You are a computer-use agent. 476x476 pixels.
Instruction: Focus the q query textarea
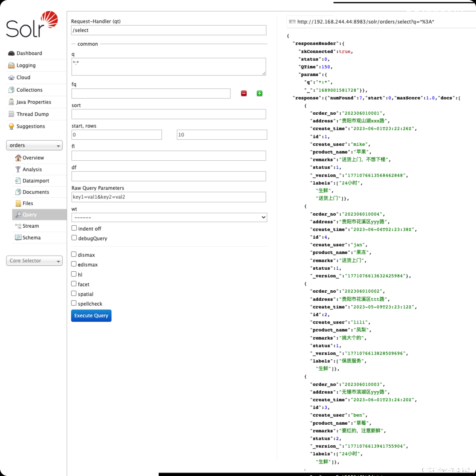[169, 67]
